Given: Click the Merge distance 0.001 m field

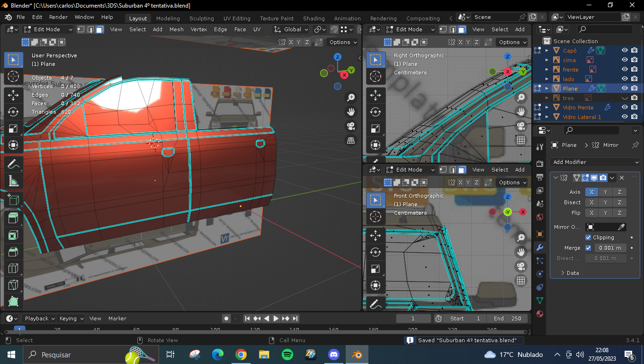Looking at the screenshot, I should [609, 248].
